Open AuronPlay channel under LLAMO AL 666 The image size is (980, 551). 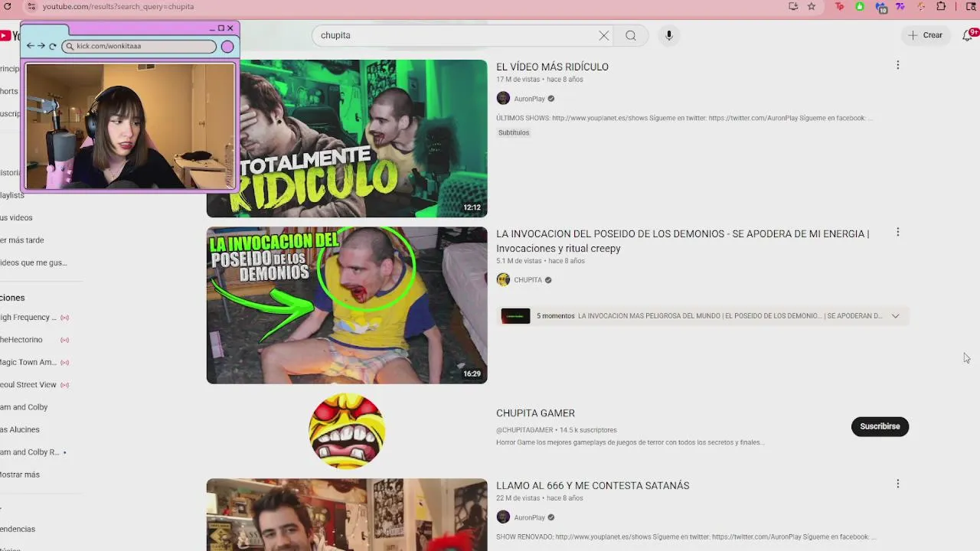[x=530, y=517]
